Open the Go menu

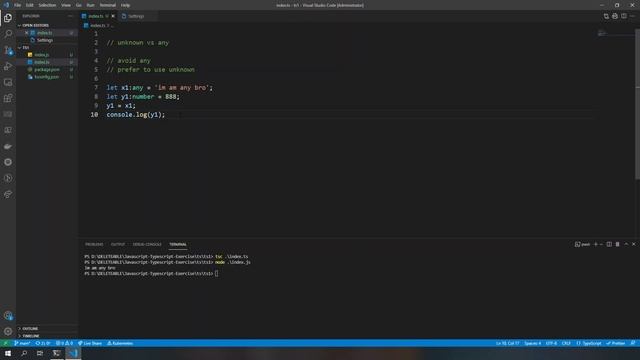coord(79,5)
